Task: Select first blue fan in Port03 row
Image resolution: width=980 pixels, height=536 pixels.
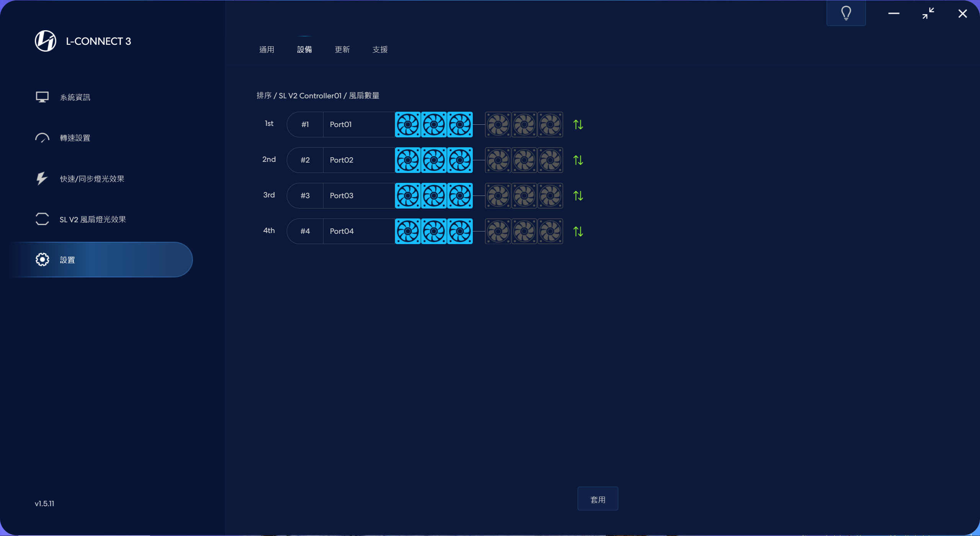Action: [x=408, y=196]
